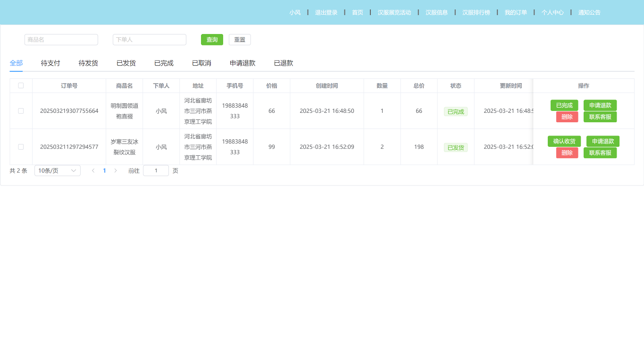
Task: Click the 商品名 column header
Action: tap(125, 85)
